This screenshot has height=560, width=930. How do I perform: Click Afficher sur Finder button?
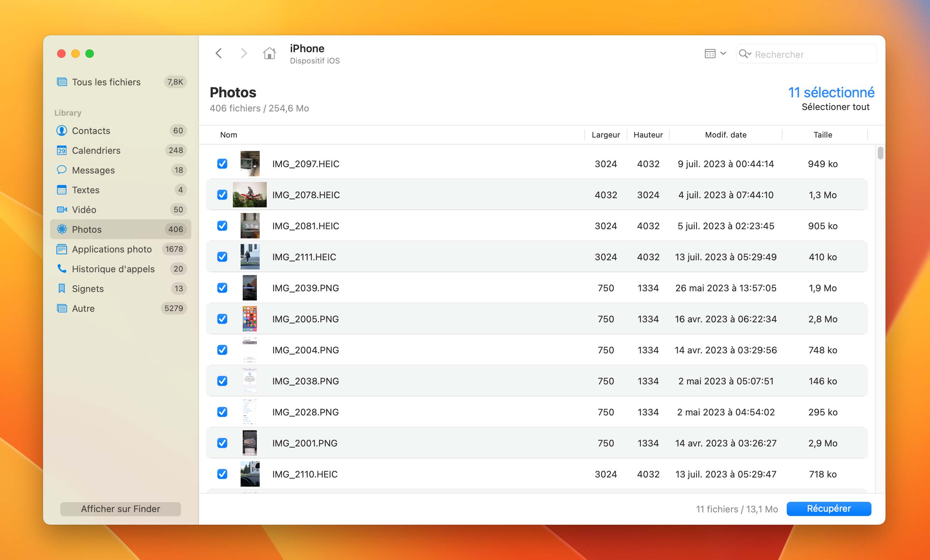(x=120, y=508)
